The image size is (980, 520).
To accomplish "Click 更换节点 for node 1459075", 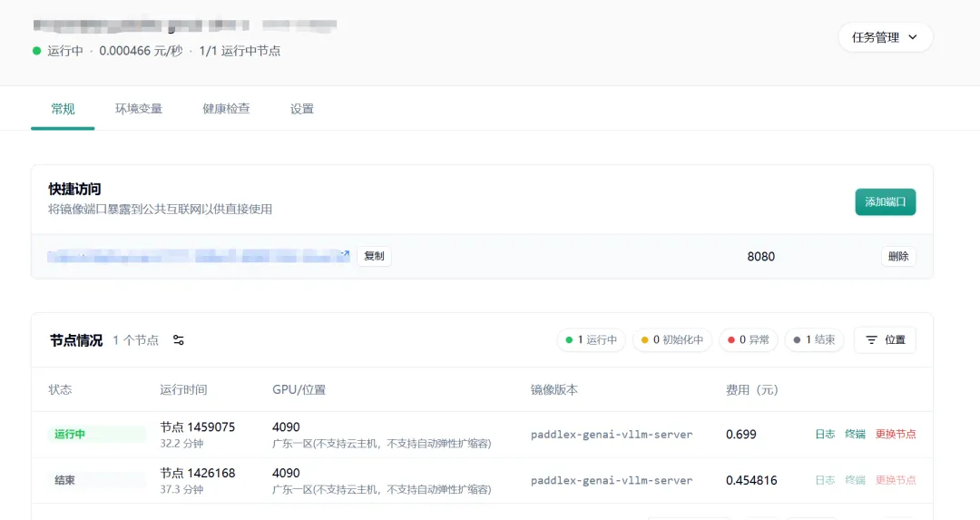I will click(896, 435).
